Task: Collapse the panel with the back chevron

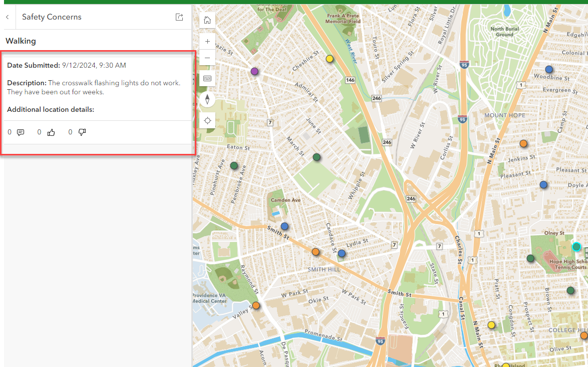Action: 8,17
